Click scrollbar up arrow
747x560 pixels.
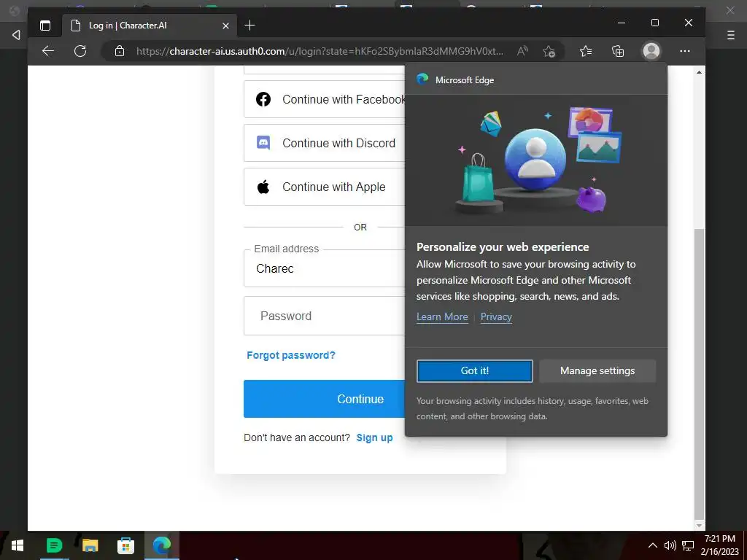point(699,72)
